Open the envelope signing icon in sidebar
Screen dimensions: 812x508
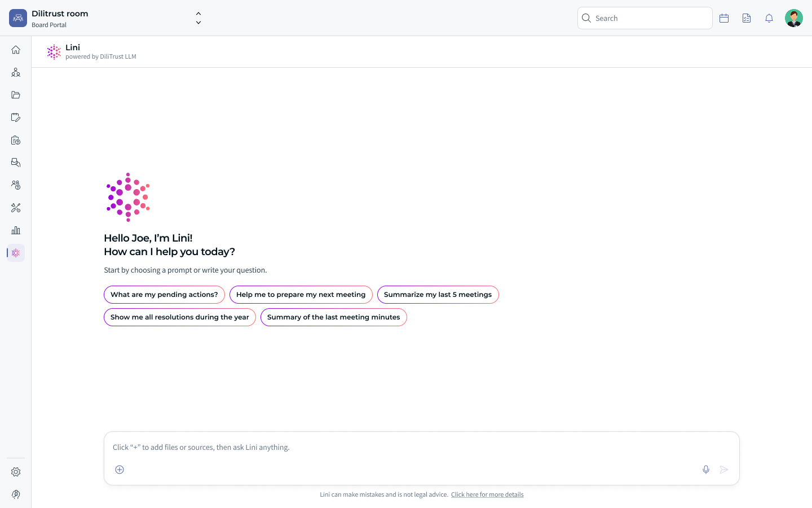click(x=16, y=163)
